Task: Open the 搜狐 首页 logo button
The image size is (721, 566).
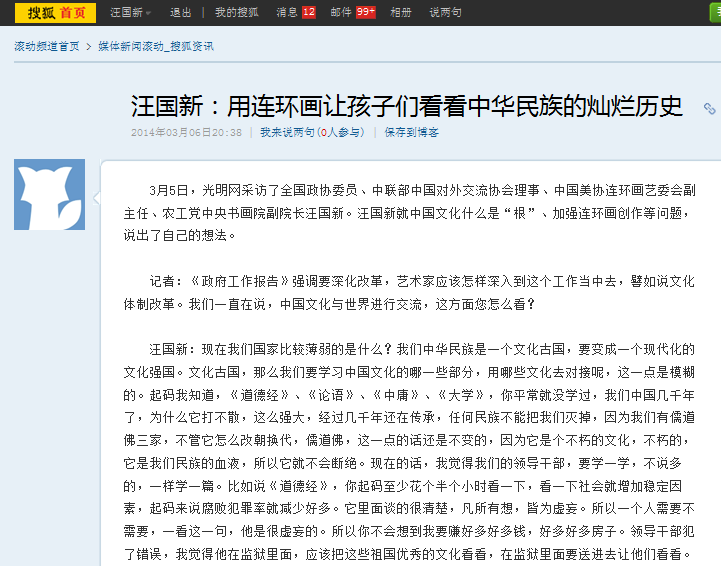Action: (x=55, y=12)
